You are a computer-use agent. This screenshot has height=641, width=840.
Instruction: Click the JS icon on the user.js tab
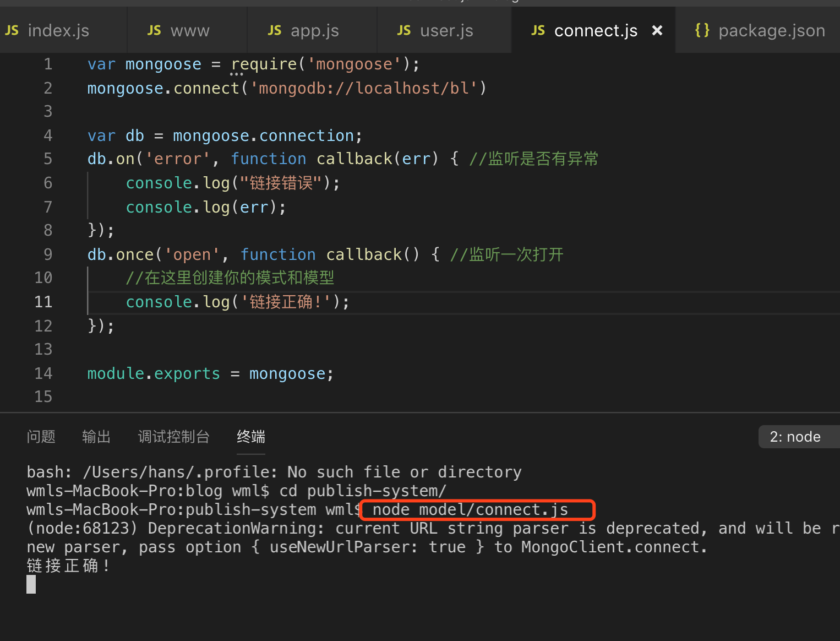pos(403,31)
